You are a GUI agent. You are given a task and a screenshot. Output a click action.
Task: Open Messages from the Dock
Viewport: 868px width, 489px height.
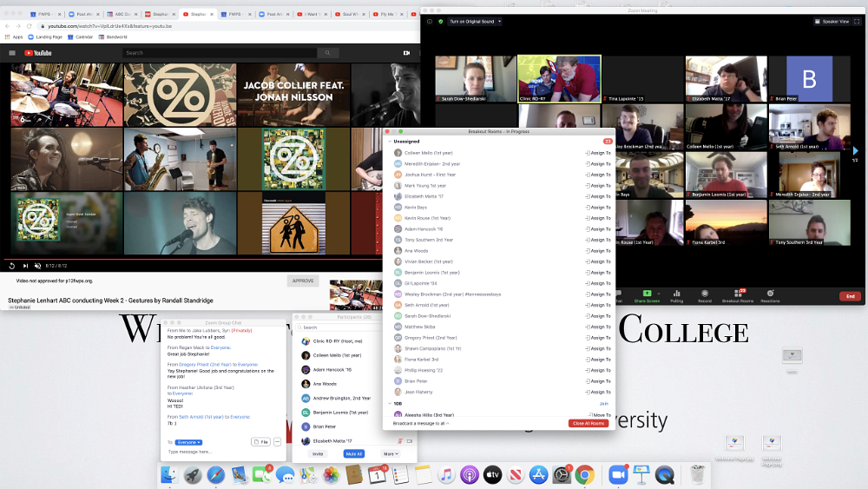[285, 474]
